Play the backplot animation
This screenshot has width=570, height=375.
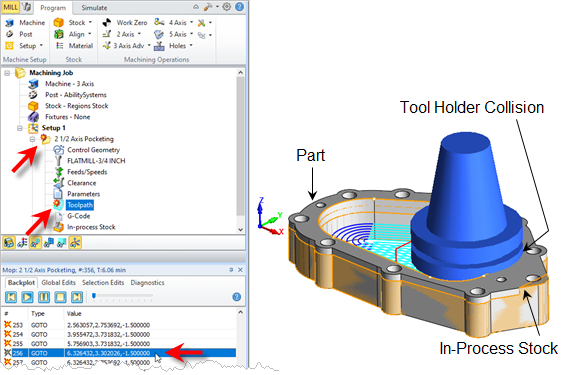pyautogui.click(x=27, y=297)
